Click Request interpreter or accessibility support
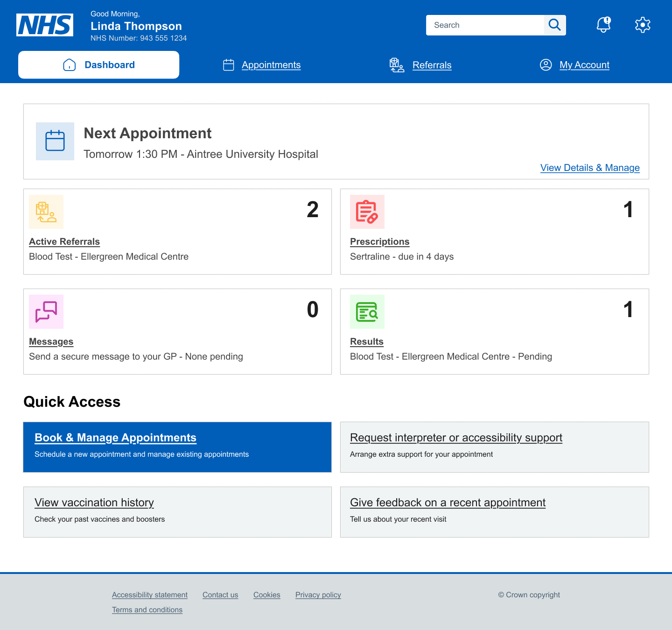The image size is (672, 630). point(456,438)
